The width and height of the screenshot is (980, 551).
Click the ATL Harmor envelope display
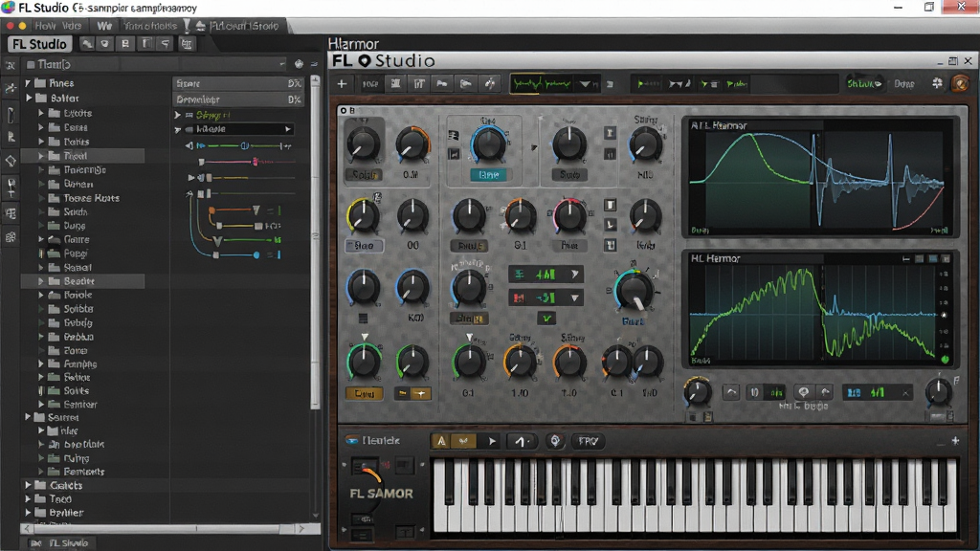[x=819, y=178]
